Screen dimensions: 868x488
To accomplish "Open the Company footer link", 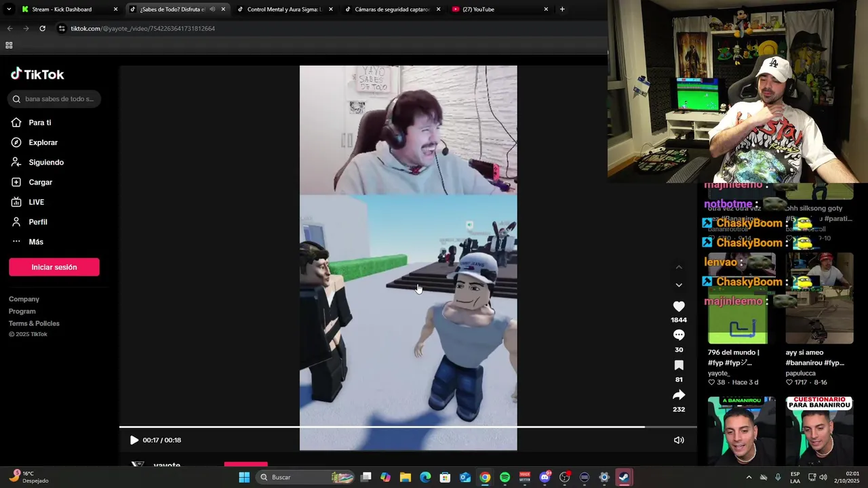I will coord(24,299).
